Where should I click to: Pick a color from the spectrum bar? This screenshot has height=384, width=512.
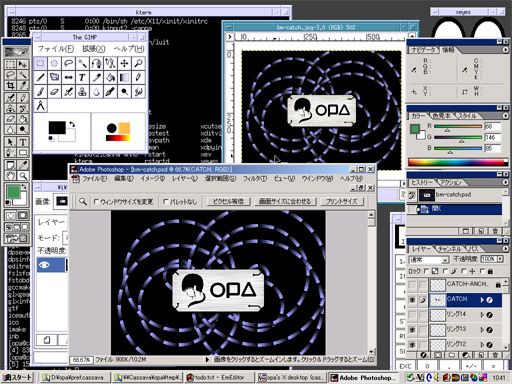pos(456,162)
